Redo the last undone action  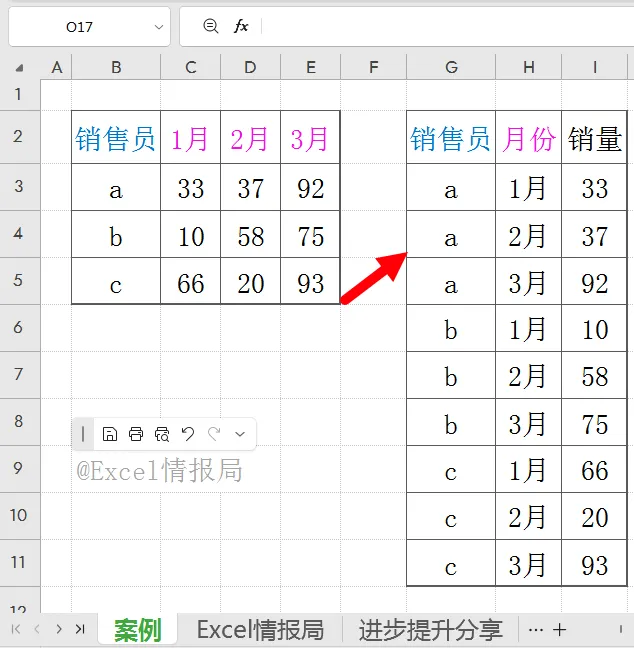(x=214, y=434)
